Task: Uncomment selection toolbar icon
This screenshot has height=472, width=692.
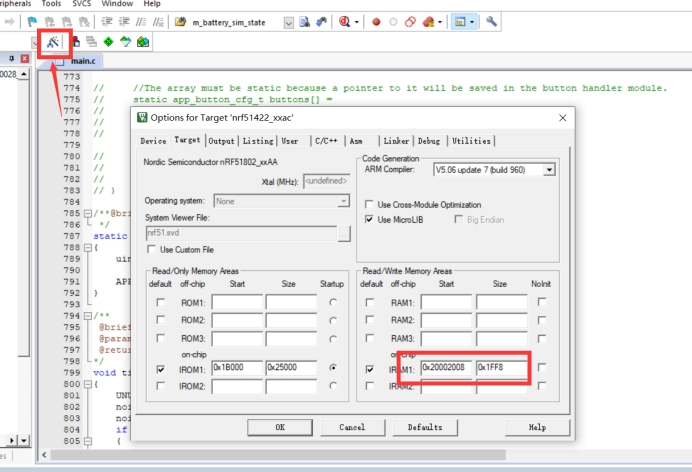Action: (x=158, y=22)
